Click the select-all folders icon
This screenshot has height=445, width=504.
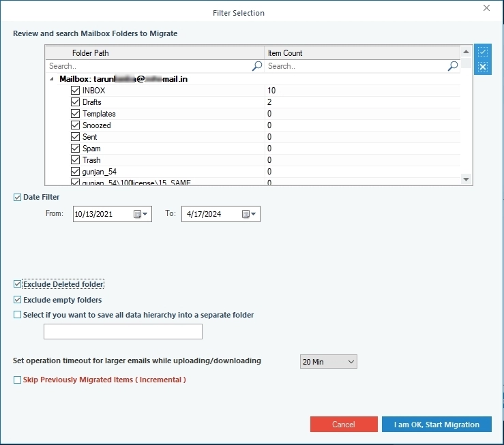482,52
